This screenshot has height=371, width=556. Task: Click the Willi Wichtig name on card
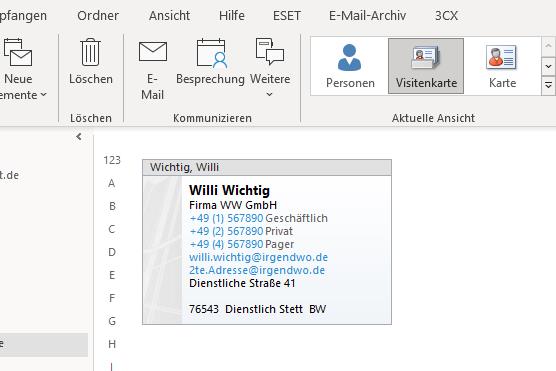coord(229,190)
